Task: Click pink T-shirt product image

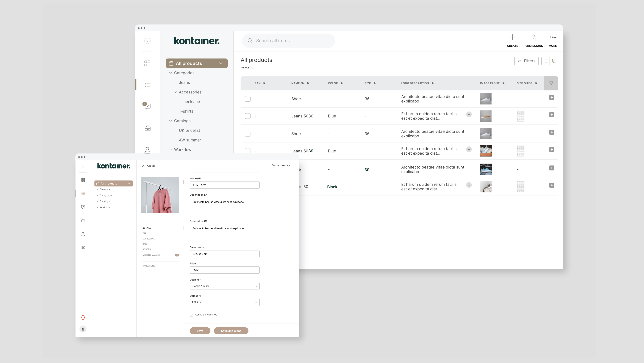Action: 160,195
